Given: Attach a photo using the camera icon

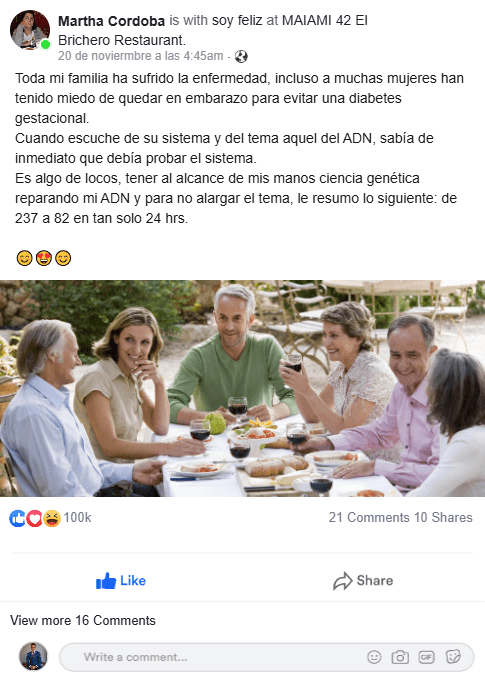Looking at the screenshot, I should [x=400, y=657].
